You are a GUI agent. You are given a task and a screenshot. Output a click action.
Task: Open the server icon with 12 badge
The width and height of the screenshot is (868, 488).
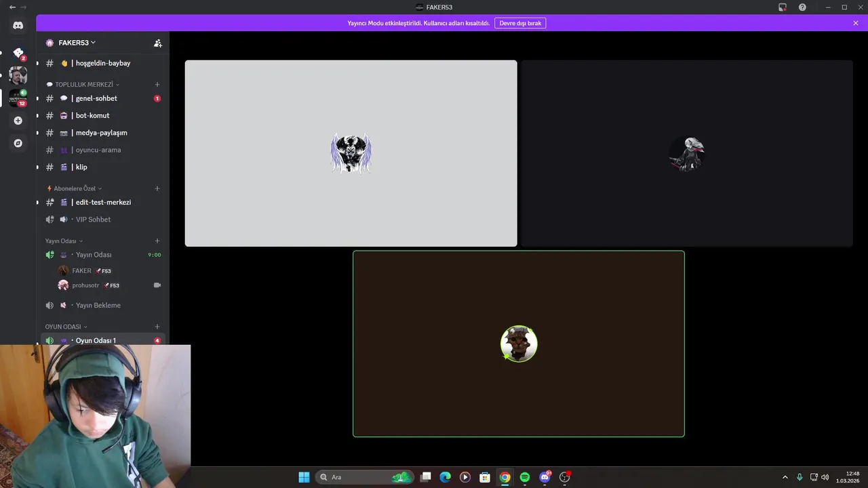pos(18,98)
